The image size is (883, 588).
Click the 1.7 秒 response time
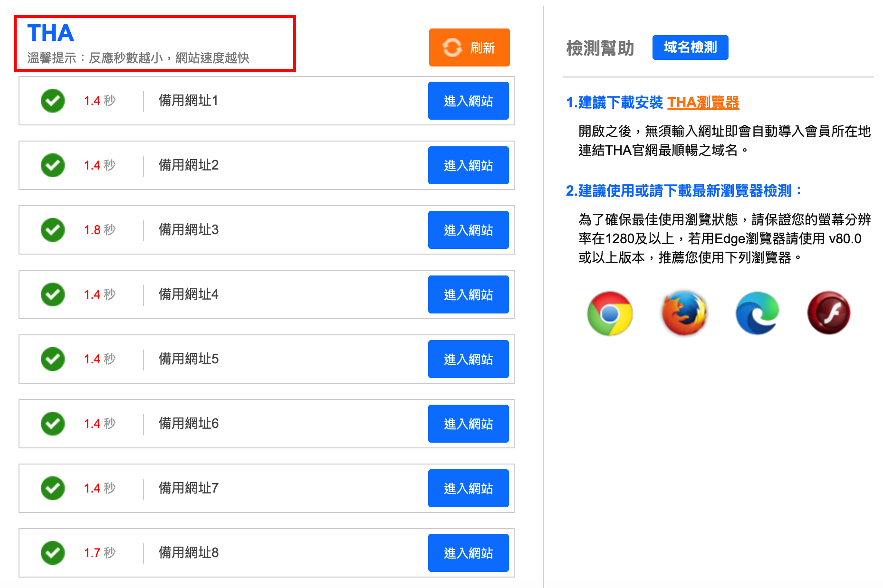pyautogui.click(x=99, y=553)
